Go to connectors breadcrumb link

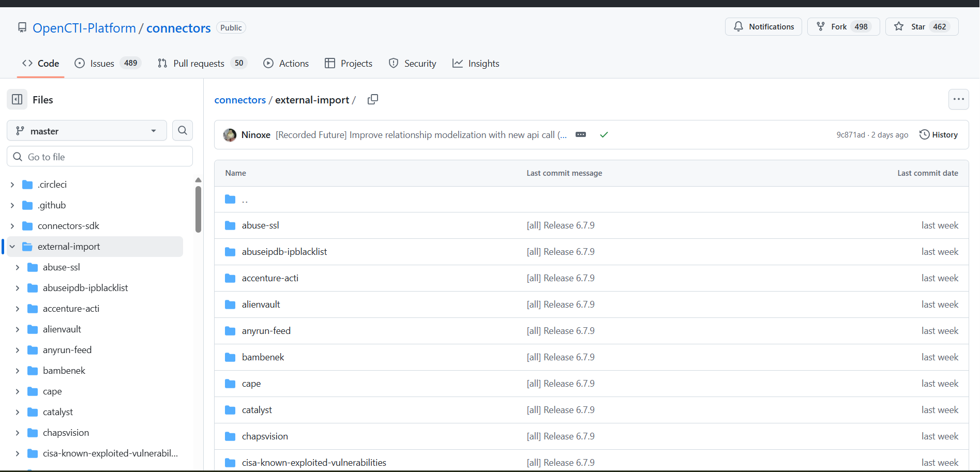240,100
